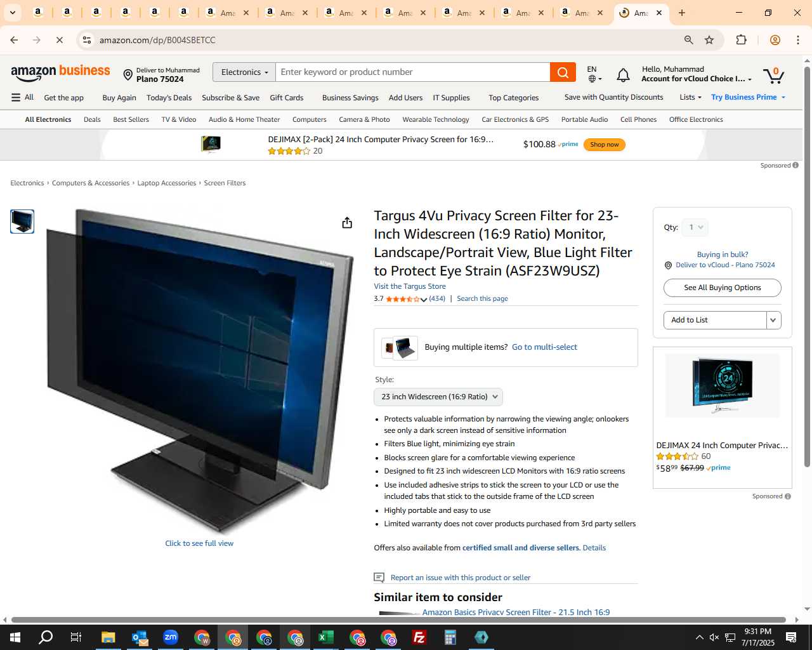812x650 pixels.
Task: Expand the Try Business Prime dropdown
Action: click(749, 97)
